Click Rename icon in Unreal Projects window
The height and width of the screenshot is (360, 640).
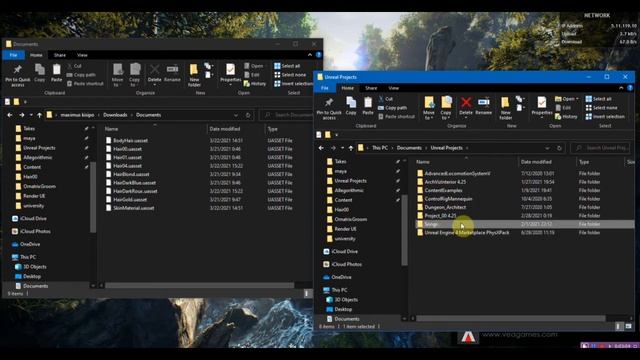[x=484, y=102]
